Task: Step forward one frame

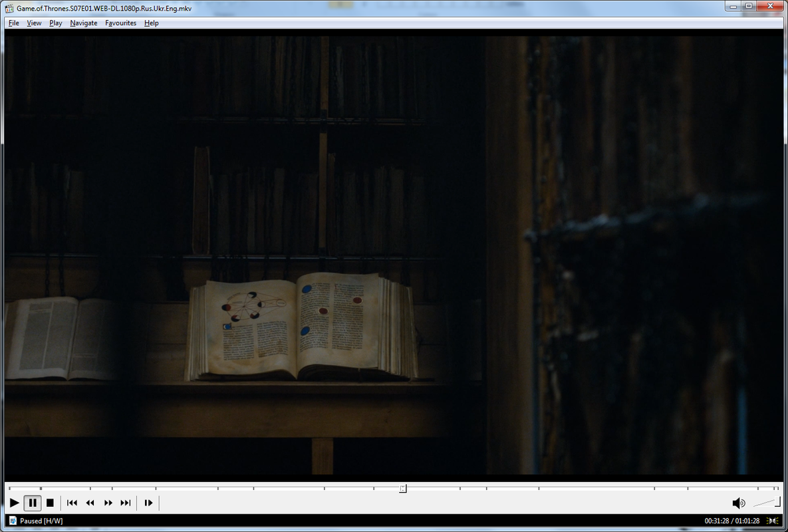Action: pos(148,503)
